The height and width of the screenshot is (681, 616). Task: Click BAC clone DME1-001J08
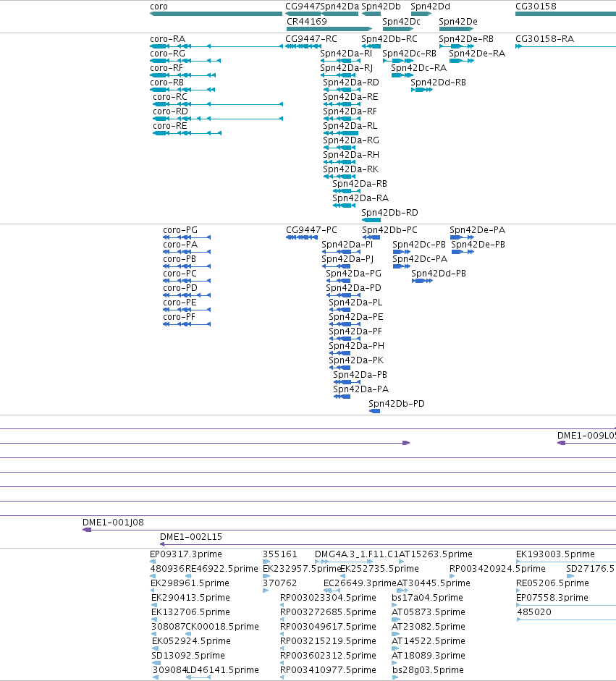(x=113, y=523)
